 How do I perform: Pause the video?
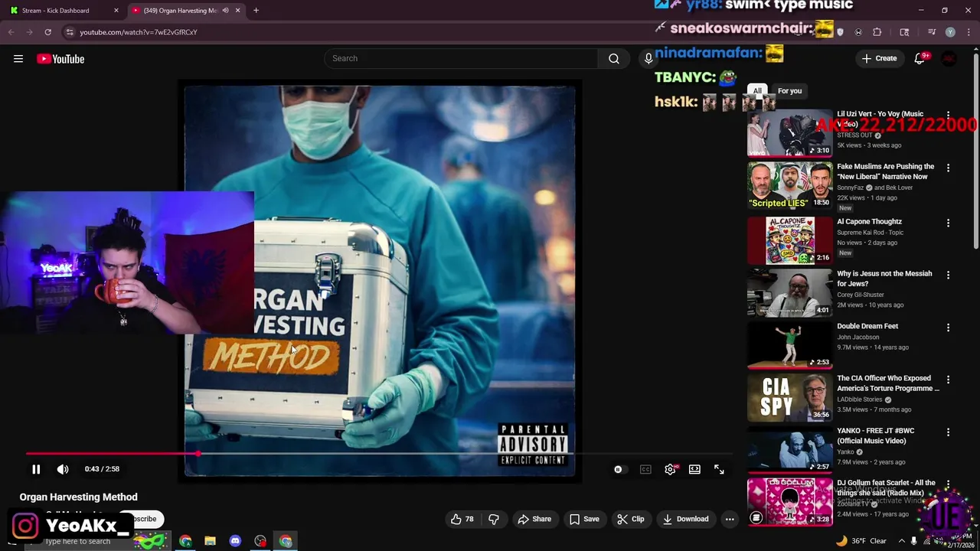click(36, 469)
